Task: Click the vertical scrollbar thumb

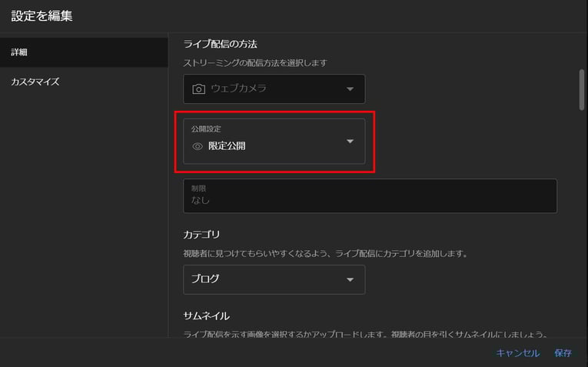Action: coord(582,90)
